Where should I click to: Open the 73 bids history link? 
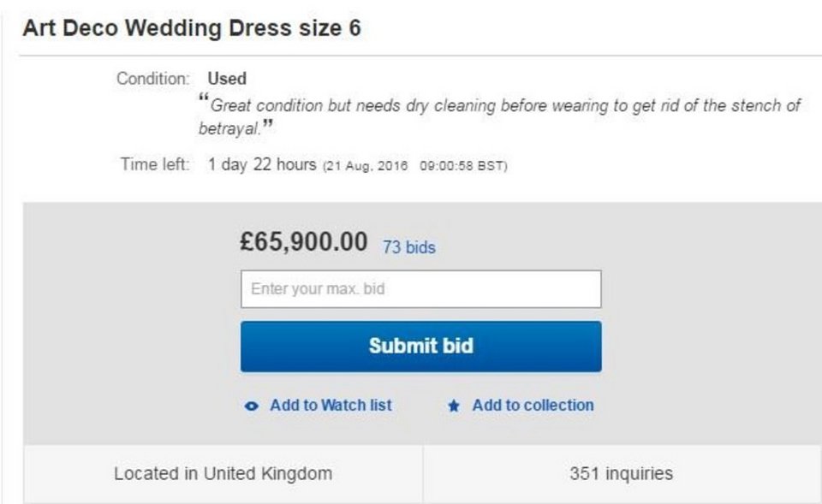(x=408, y=247)
